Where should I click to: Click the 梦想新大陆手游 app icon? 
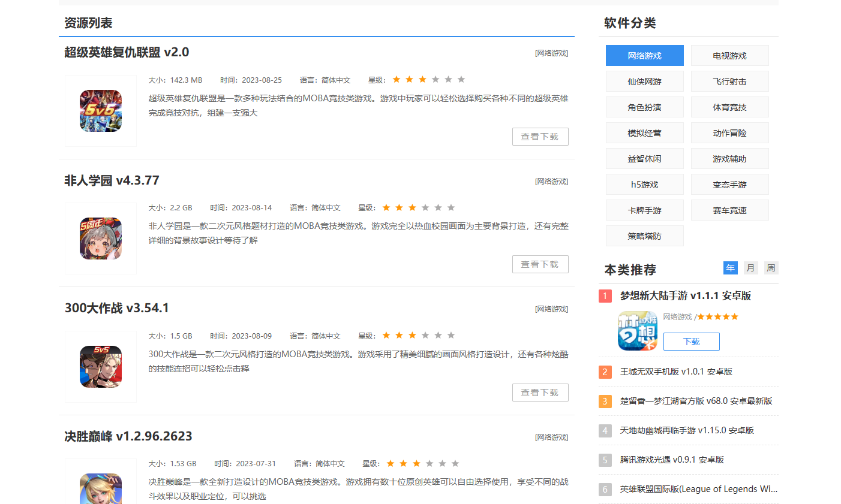[638, 331]
